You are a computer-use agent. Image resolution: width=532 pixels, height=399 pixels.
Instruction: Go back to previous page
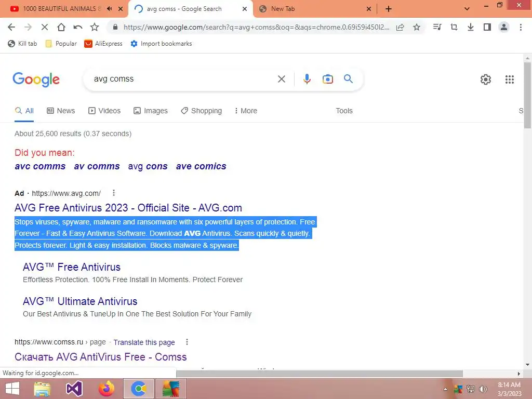[11, 27]
